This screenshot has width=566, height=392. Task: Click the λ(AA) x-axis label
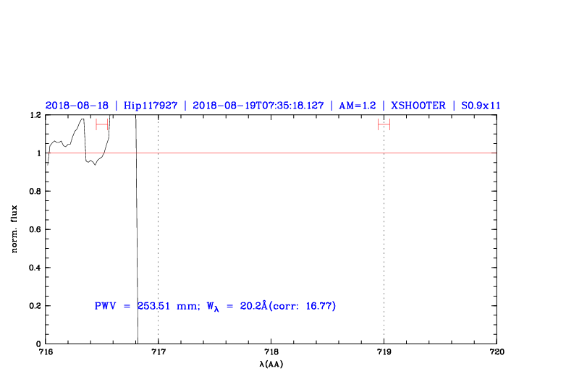(x=272, y=364)
